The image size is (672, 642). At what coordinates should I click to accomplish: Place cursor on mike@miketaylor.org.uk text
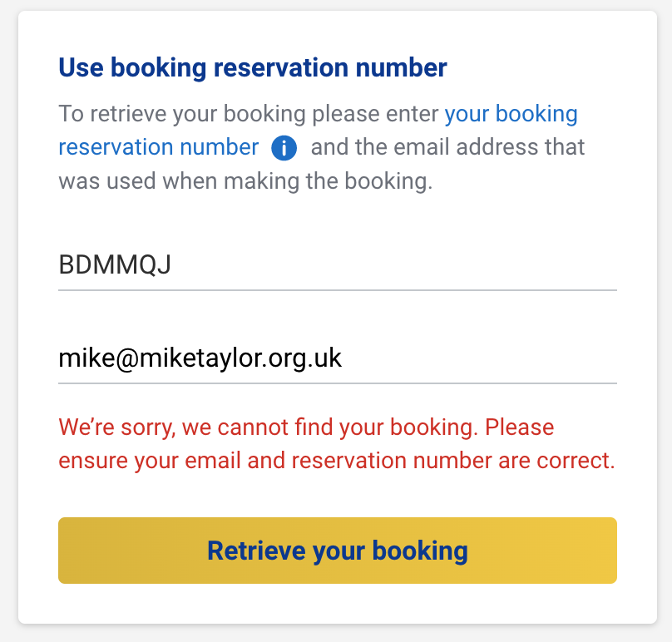200,358
